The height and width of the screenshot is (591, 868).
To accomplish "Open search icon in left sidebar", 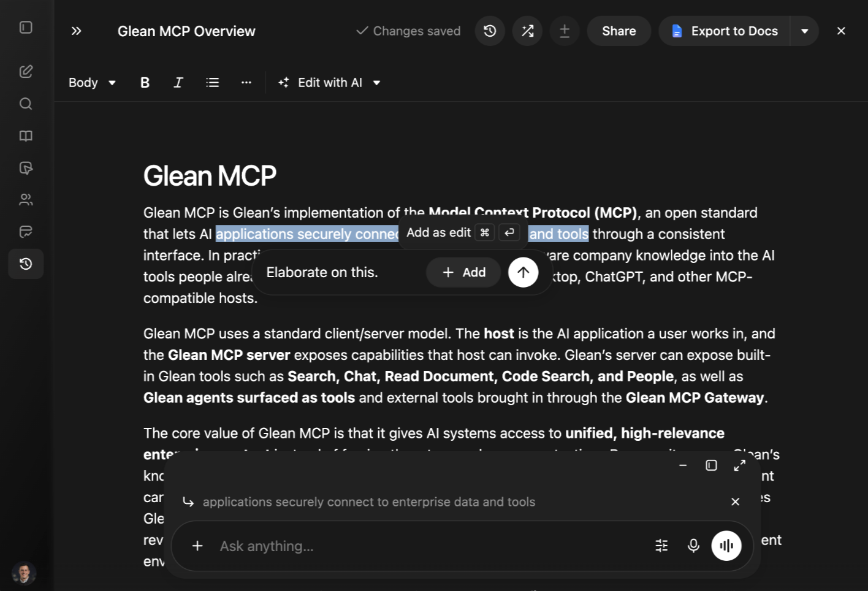I will [26, 104].
